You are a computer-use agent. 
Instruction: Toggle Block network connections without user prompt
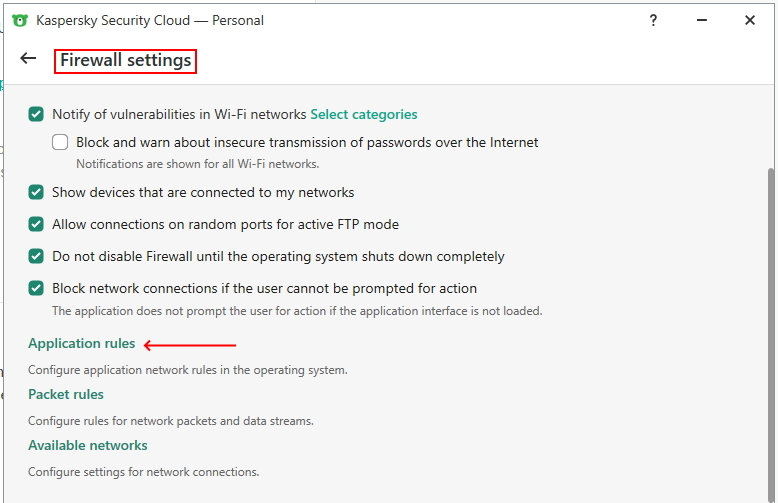click(x=37, y=289)
